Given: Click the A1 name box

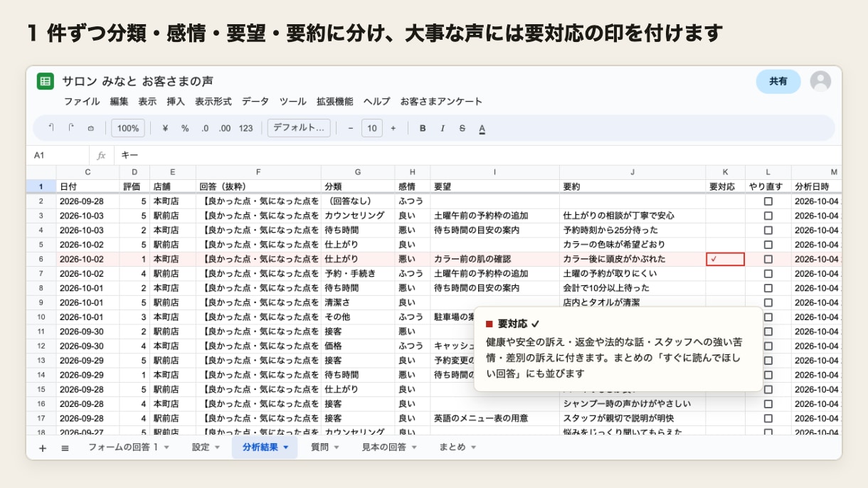Looking at the screenshot, I should pos(58,155).
